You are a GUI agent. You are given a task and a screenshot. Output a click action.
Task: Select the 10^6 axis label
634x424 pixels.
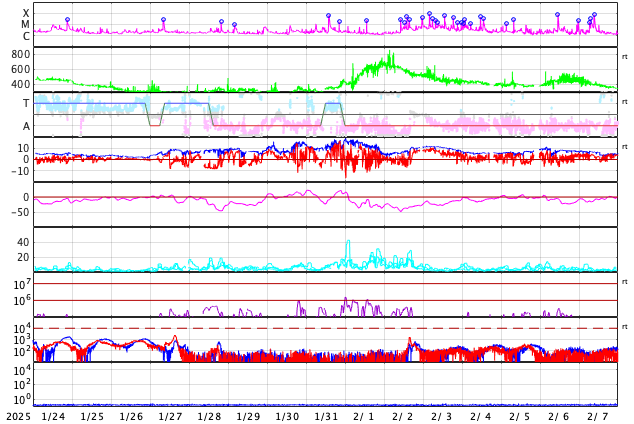[x=22, y=301]
